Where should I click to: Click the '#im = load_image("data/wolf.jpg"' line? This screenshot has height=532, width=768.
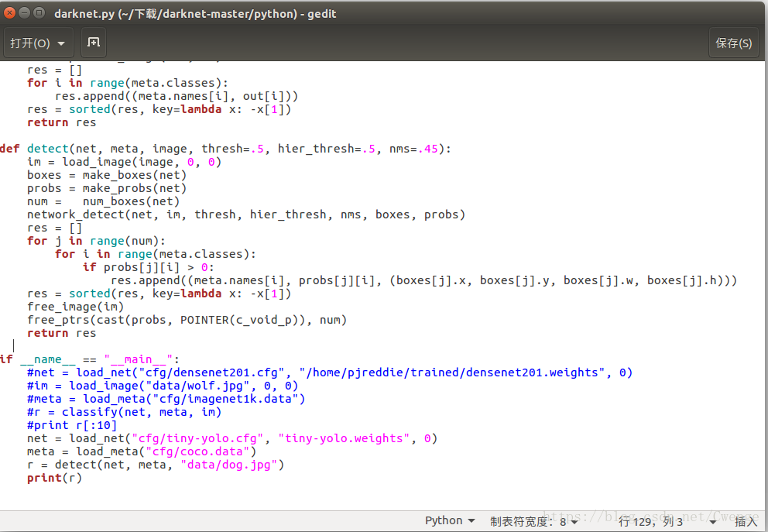tap(163, 386)
